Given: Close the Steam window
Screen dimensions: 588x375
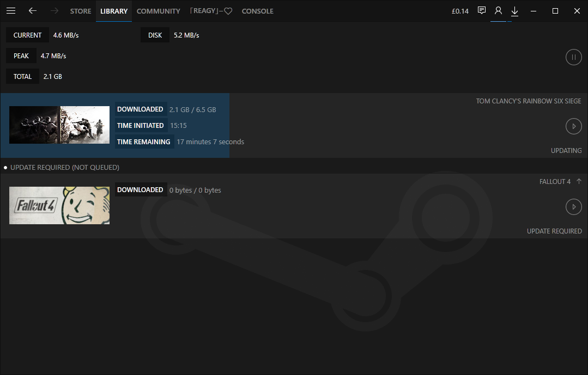Looking at the screenshot, I should coord(577,11).
